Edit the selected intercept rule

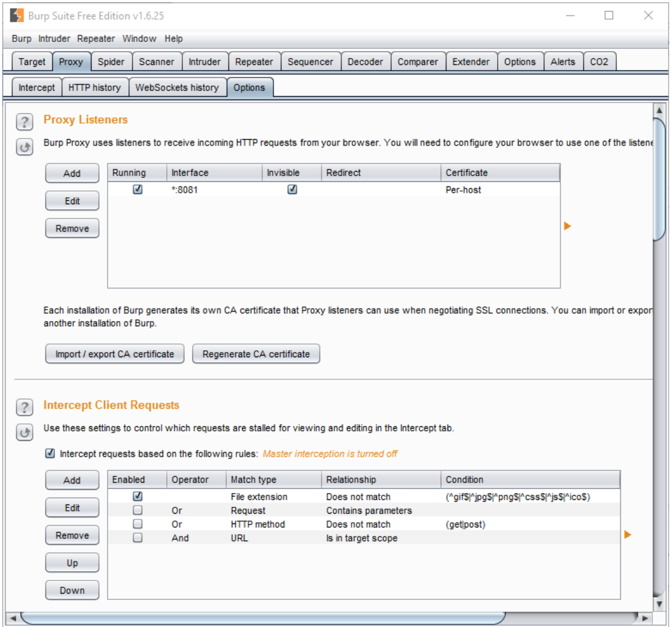click(x=72, y=507)
